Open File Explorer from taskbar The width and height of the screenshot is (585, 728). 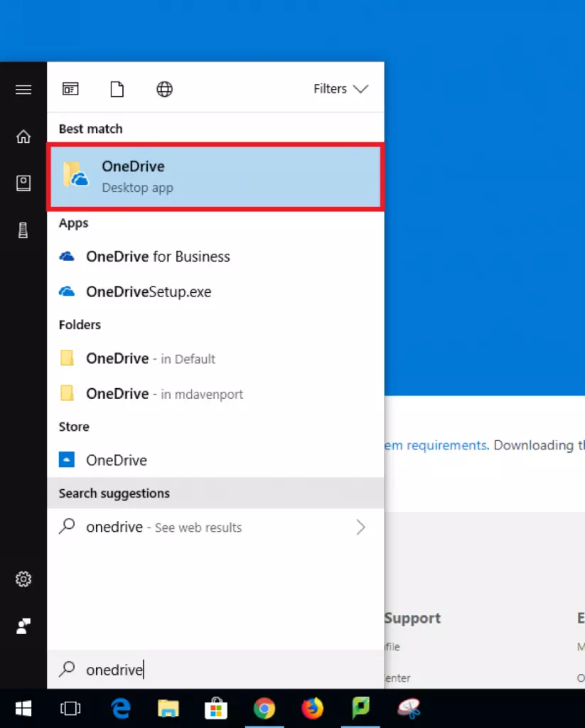(168, 709)
